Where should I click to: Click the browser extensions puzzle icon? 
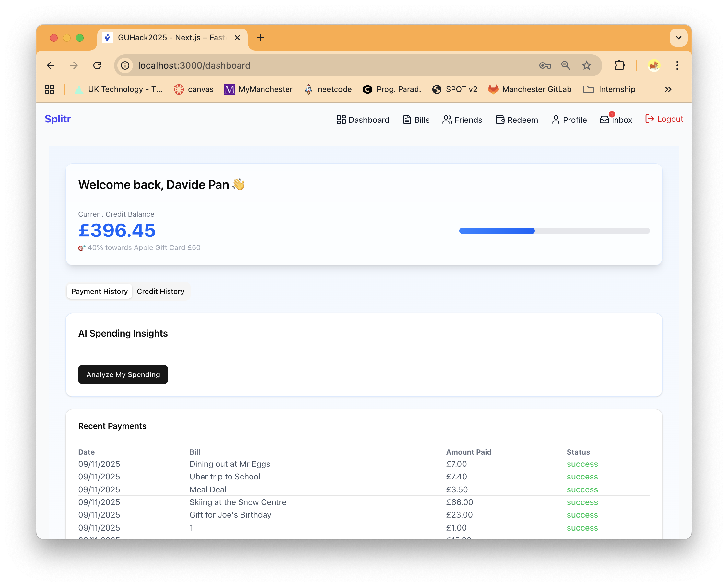(x=619, y=65)
